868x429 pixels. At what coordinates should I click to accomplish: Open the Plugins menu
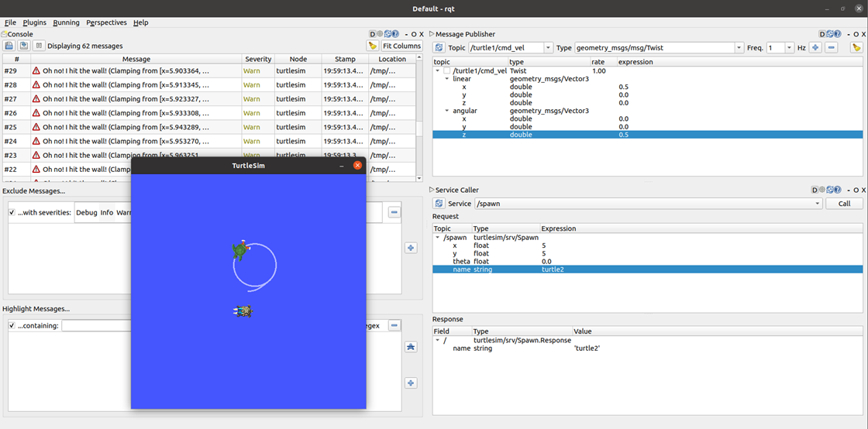coord(34,22)
